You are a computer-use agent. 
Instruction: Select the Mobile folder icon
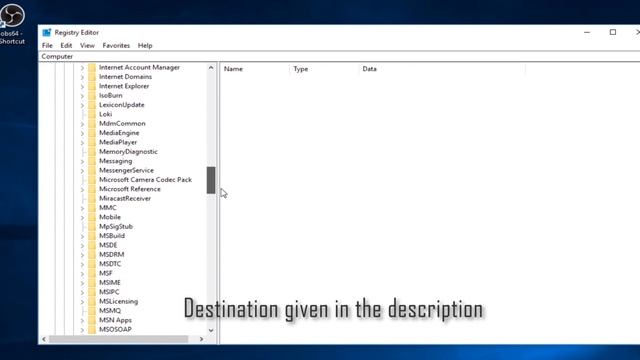click(x=92, y=217)
